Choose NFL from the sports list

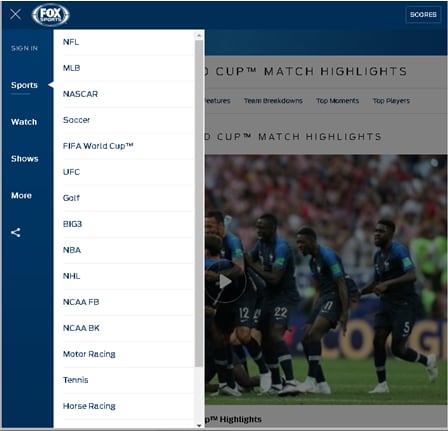128,42
